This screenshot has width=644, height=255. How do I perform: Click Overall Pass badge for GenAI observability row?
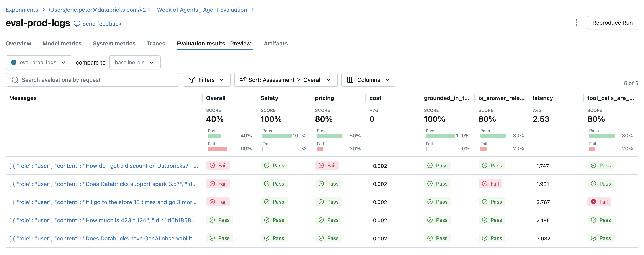pos(219,238)
